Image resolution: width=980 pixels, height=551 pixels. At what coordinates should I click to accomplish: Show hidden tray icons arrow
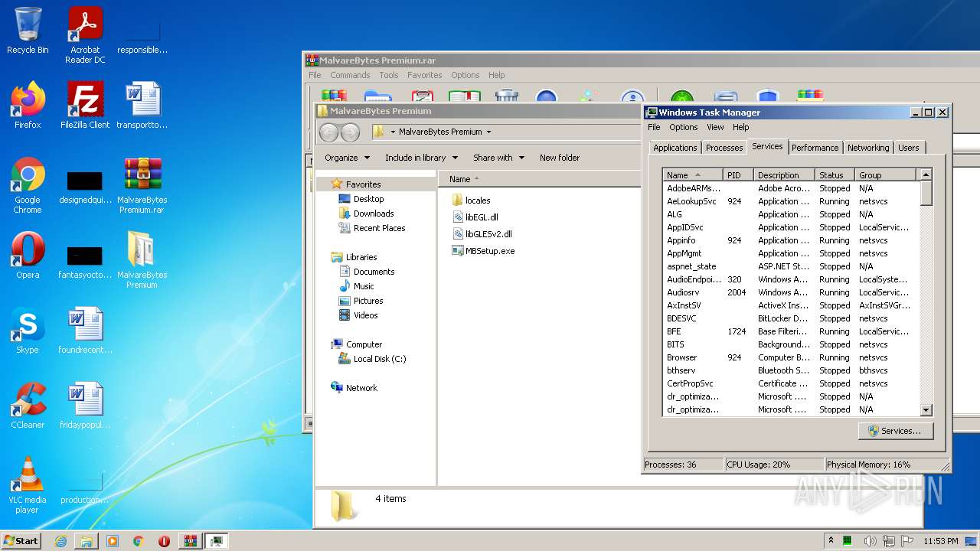coord(831,540)
